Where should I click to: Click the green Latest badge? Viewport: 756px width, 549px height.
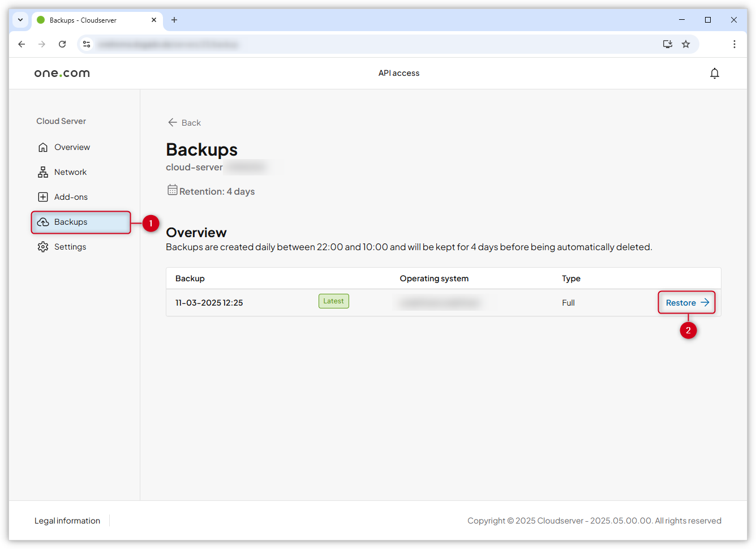coord(333,301)
